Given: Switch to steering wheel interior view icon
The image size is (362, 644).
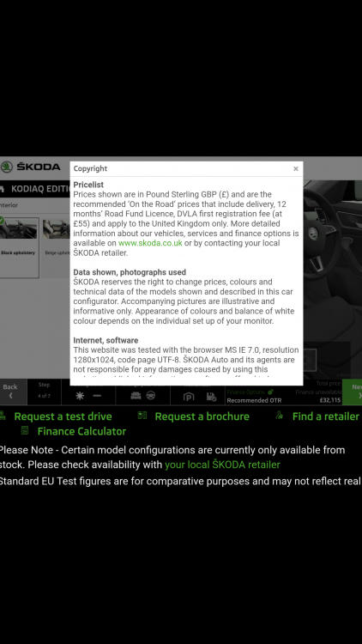Looking at the screenshot, I should pyautogui.click(x=151, y=396).
